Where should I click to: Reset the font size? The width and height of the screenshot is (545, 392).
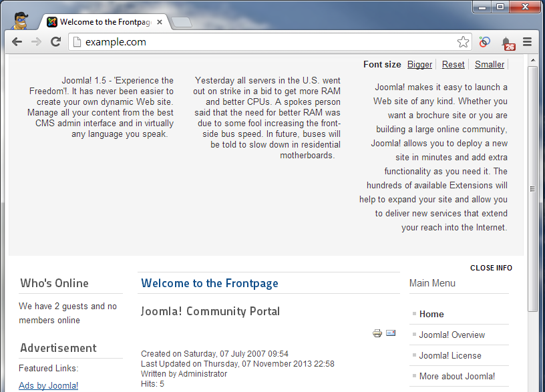[453, 64]
